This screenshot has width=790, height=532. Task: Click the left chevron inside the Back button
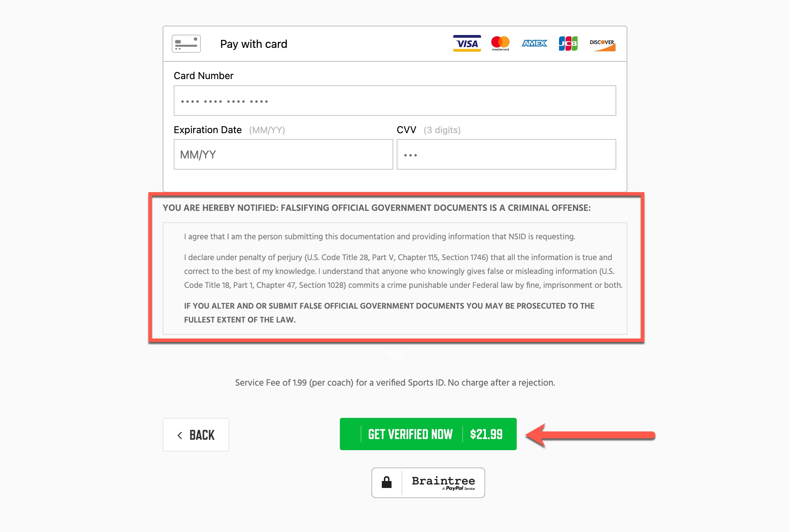180,435
